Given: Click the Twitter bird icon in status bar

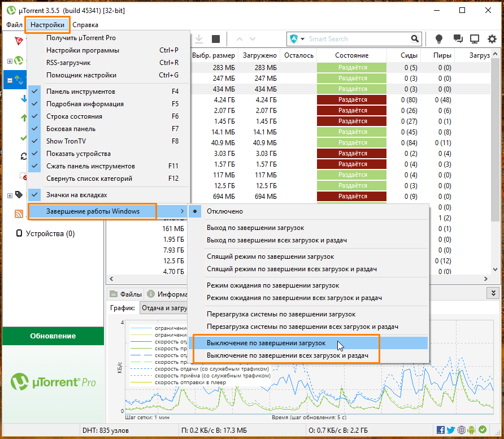Looking at the screenshot, I should [451, 430].
